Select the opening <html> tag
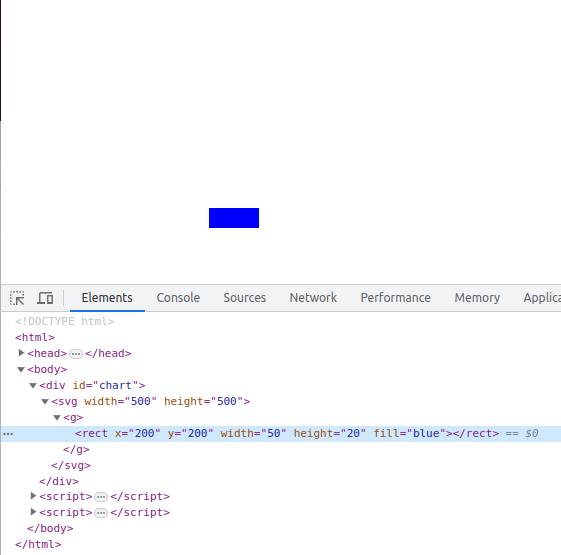 [35, 337]
